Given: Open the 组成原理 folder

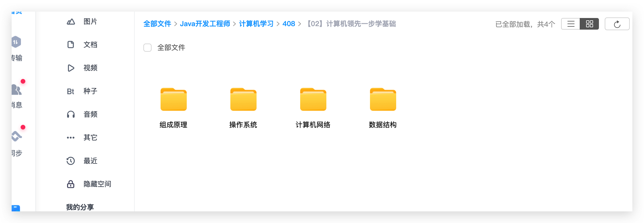Looking at the screenshot, I should (173, 99).
